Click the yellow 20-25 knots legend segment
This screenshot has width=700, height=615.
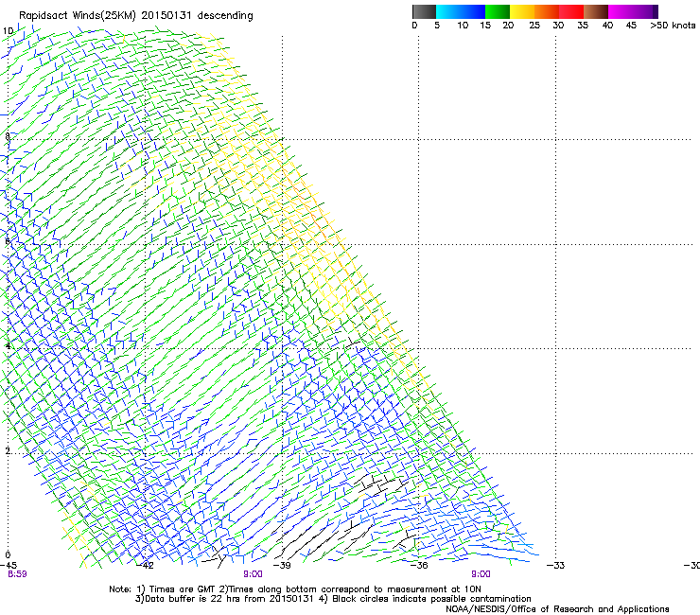[522, 11]
